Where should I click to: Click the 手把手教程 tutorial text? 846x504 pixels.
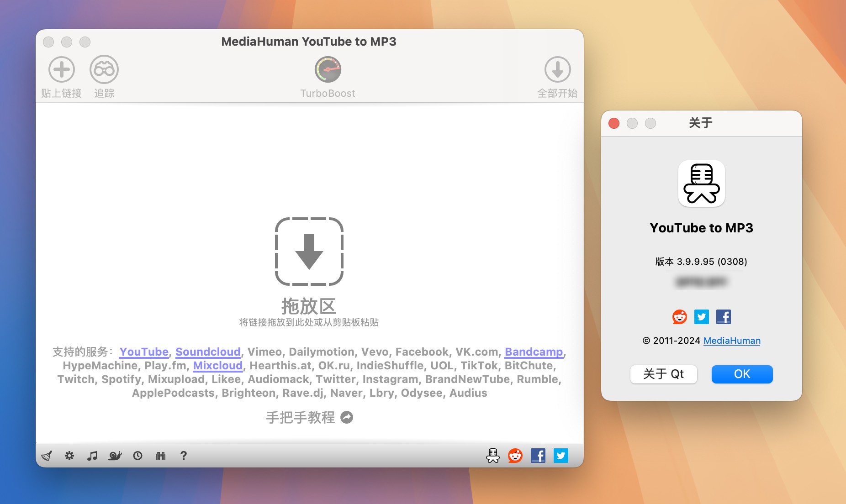301,417
